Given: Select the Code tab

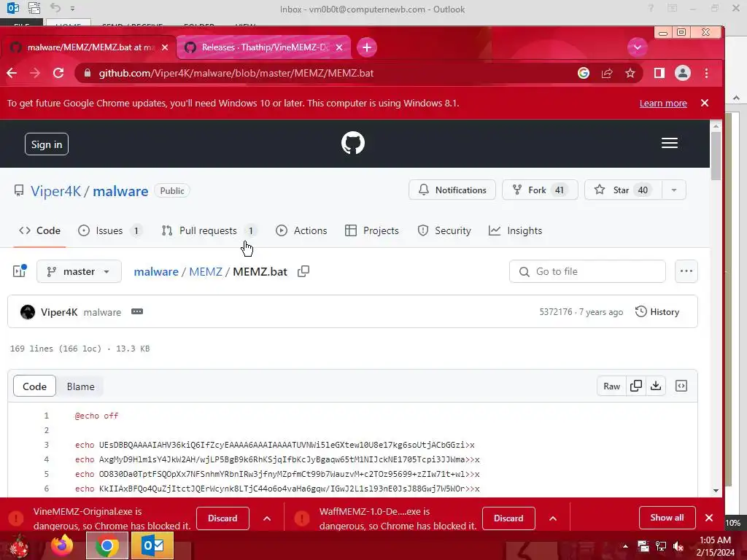Looking at the screenshot, I should click(x=39, y=230).
